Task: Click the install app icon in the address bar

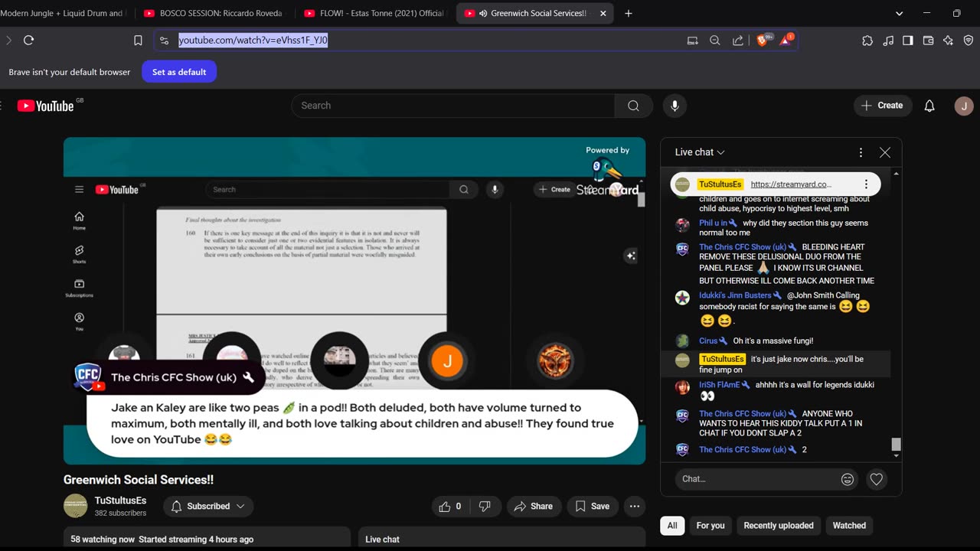Action: [x=692, y=41]
